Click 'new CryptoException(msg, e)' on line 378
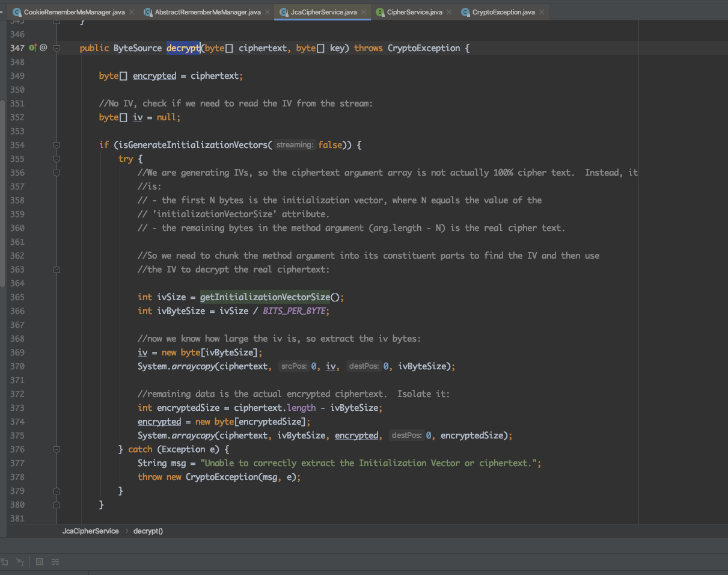 coord(231,477)
